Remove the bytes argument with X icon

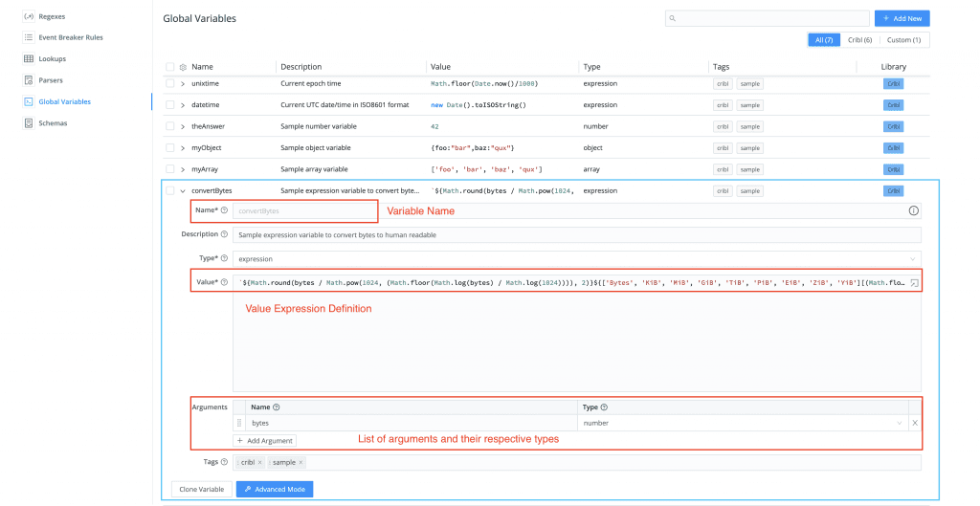pos(914,423)
